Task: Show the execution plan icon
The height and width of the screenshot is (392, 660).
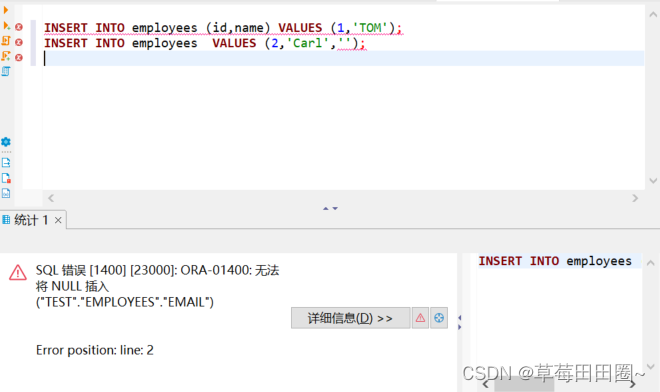Action: click(6, 71)
